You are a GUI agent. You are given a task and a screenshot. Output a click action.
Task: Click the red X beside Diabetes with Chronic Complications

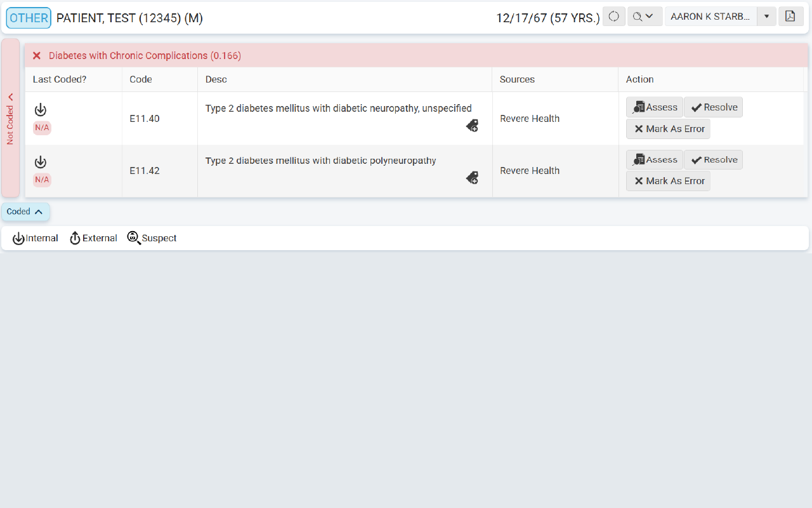(37, 56)
